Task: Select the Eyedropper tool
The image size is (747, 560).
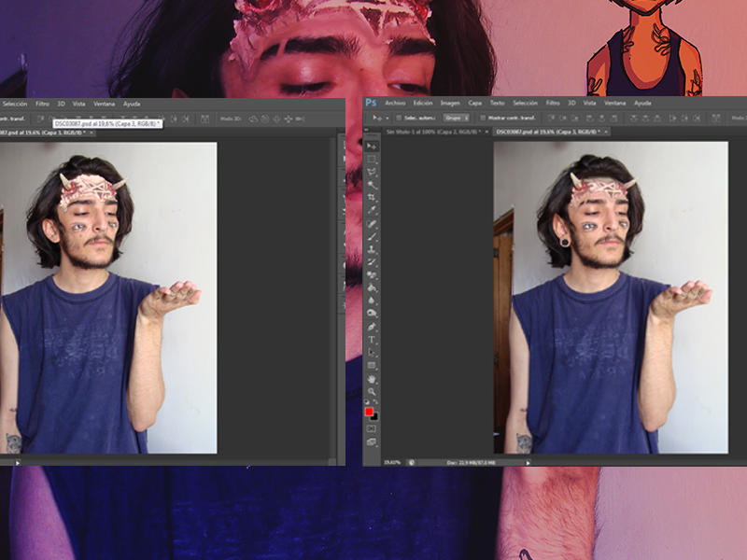Action: coord(372,210)
